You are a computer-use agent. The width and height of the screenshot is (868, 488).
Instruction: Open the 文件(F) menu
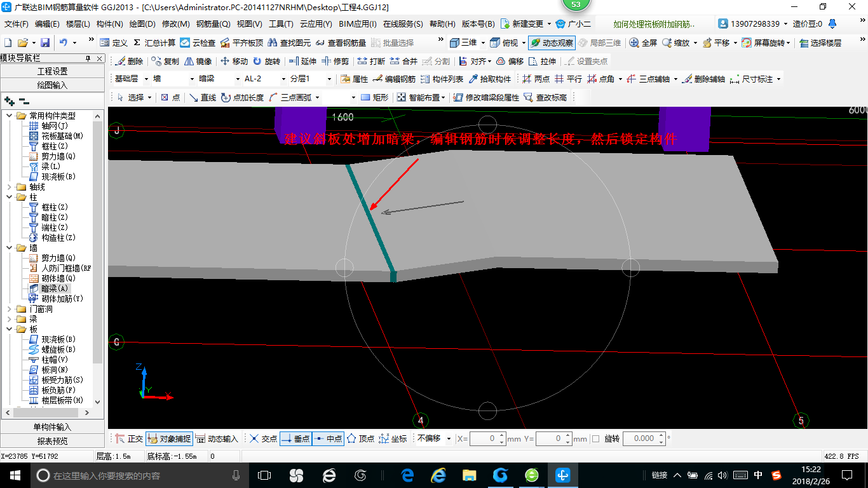17,24
